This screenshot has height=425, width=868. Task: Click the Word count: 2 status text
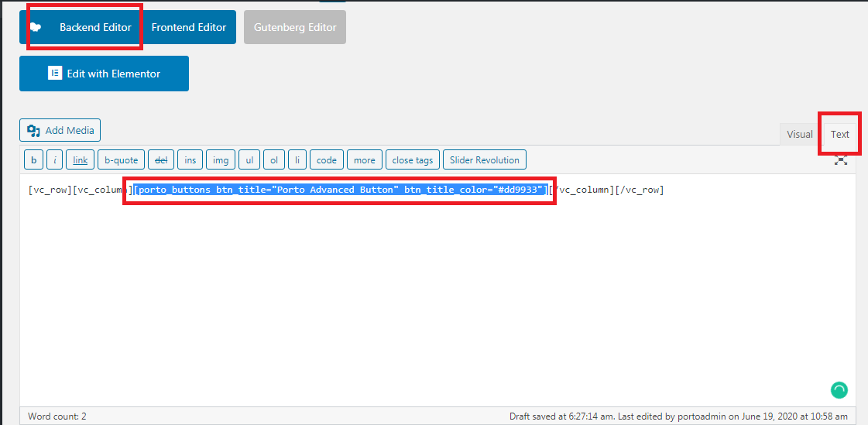coord(57,416)
